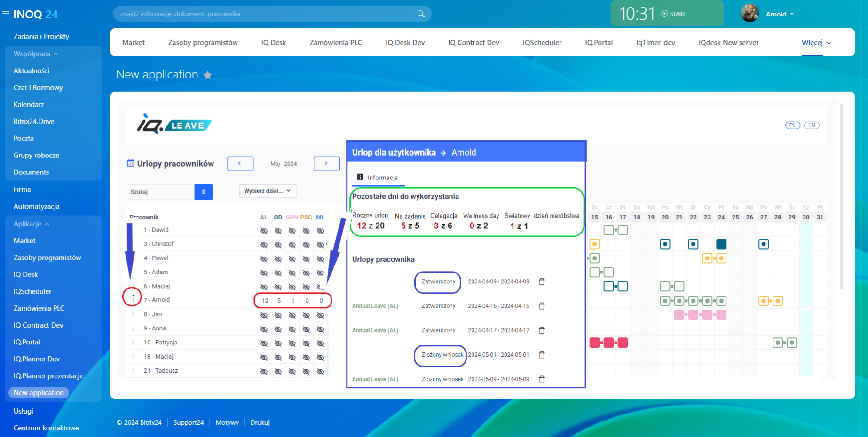Open Bitrix24.Drive in the sidebar
This screenshot has width=868, height=437.
(x=34, y=122)
